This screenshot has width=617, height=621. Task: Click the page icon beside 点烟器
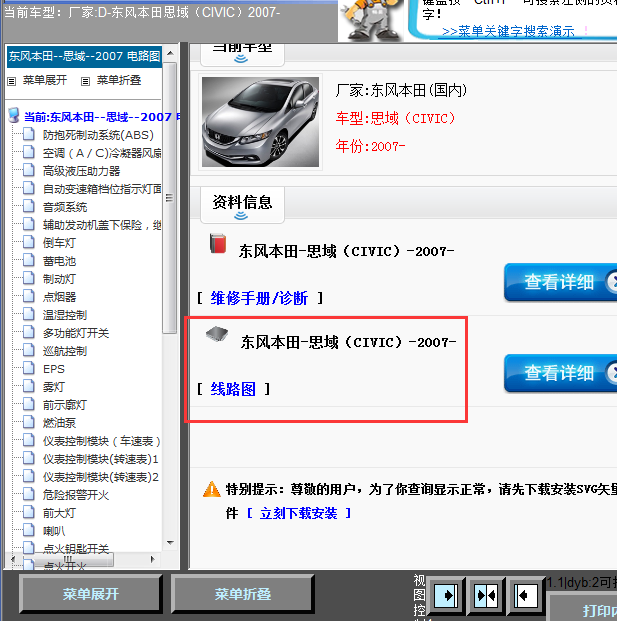tap(29, 296)
